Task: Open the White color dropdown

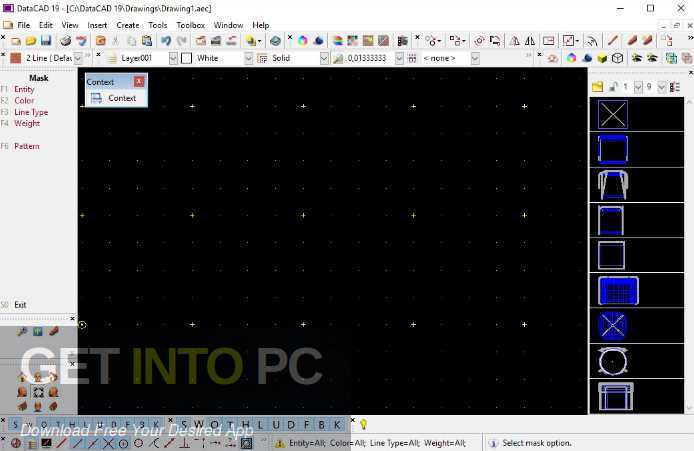Action: tap(248, 58)
